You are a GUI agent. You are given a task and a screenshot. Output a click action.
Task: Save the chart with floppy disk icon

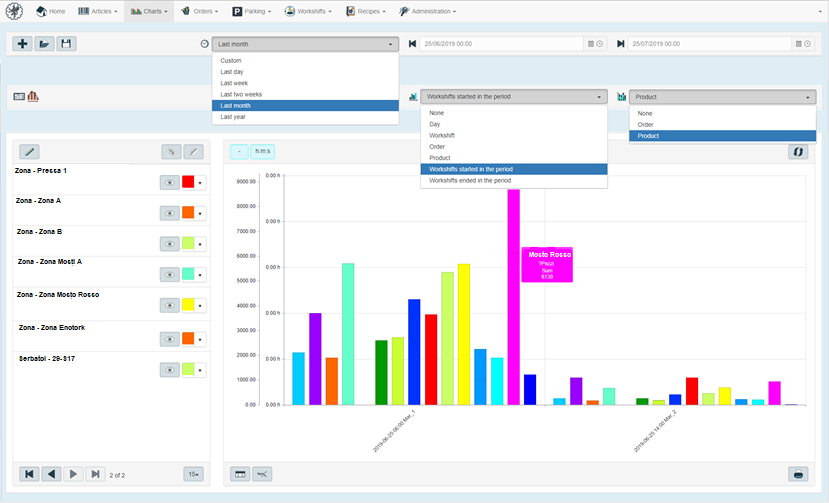tap(66, 43)
